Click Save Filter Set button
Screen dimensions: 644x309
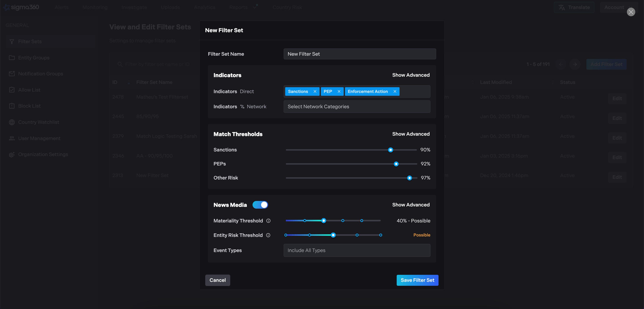417,280
